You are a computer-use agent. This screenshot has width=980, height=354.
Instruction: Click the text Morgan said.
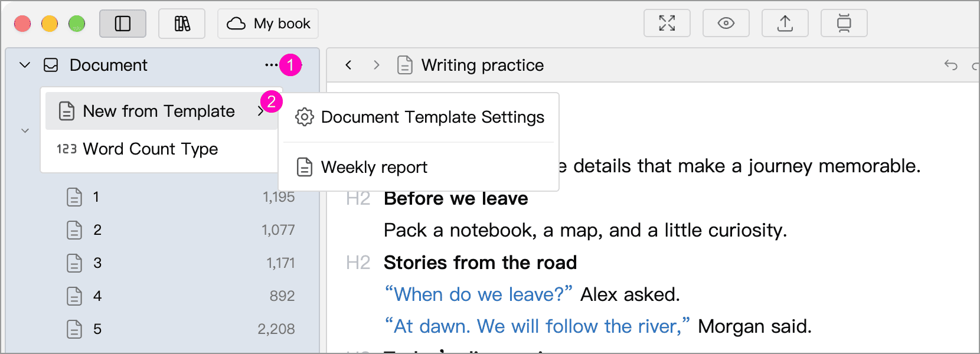tap(754, 326)
